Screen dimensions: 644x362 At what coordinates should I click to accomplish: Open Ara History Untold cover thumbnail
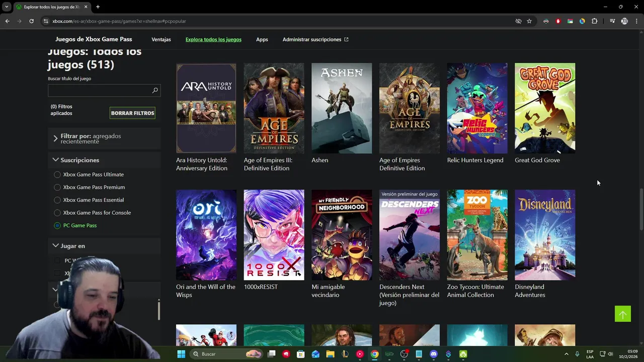[x=206, y=108]
